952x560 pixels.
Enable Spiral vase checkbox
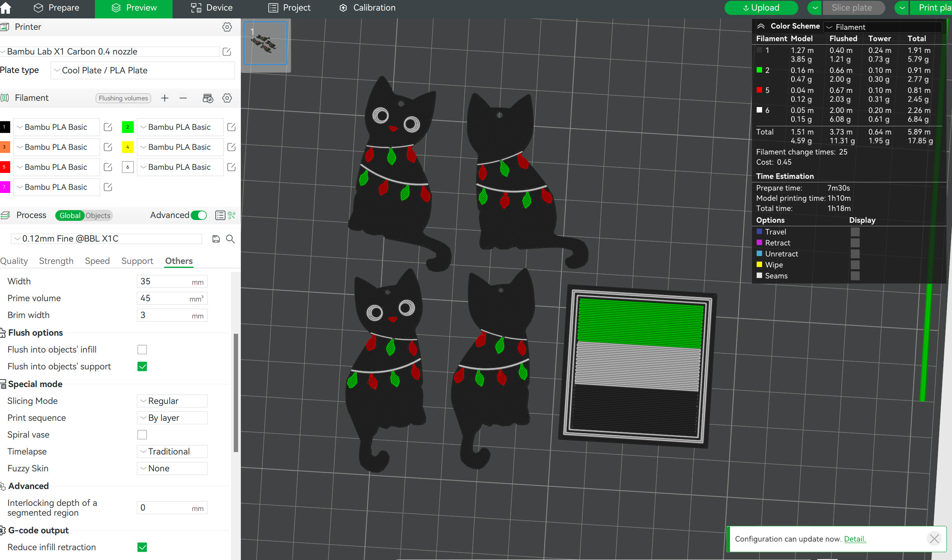142,435
